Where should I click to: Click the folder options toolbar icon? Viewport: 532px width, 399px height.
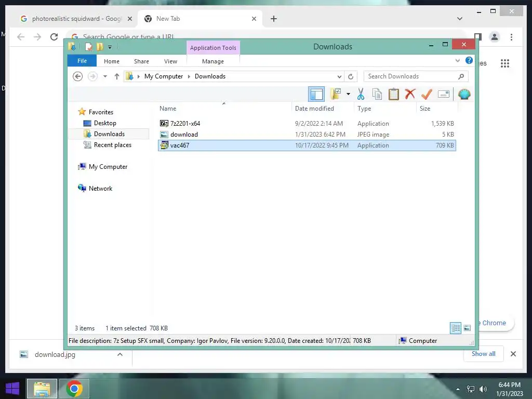pyautogui.click(x=335, y=94)
